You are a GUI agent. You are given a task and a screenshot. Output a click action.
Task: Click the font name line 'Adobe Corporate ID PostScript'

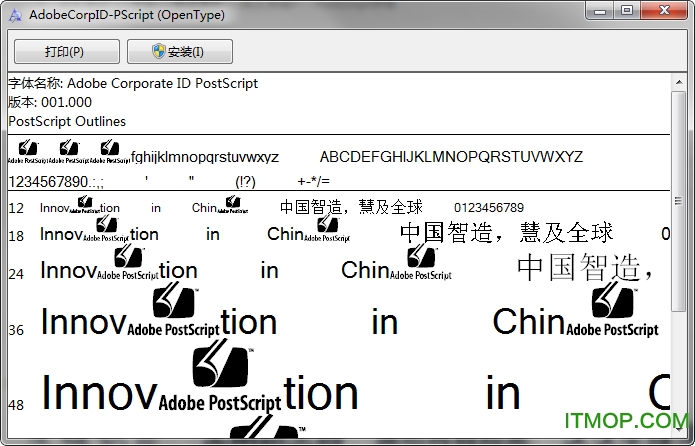pyautogui.click(x=133, y=83)
